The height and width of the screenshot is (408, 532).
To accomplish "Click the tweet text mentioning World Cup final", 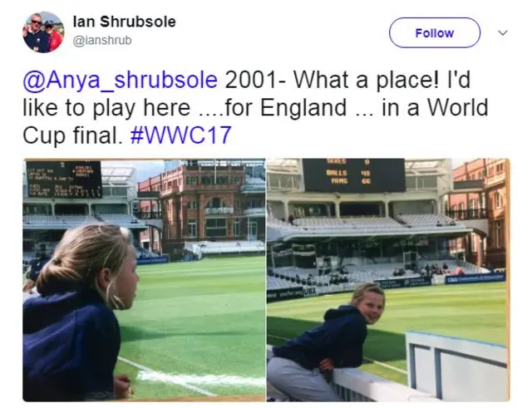I will point(255,107).
